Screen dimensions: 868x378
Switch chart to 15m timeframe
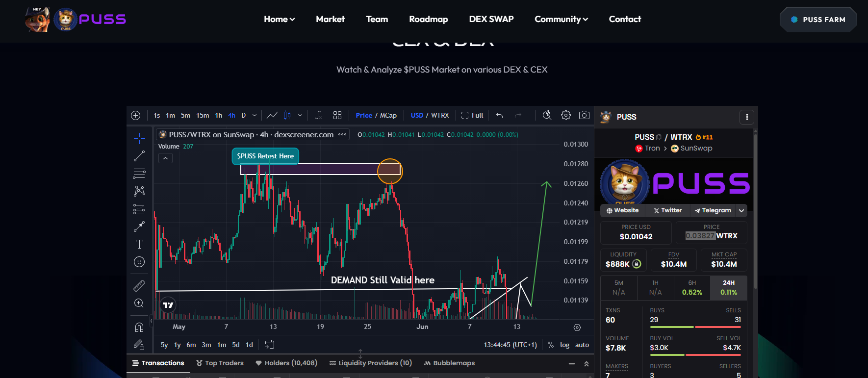click(x=203, y=115)
